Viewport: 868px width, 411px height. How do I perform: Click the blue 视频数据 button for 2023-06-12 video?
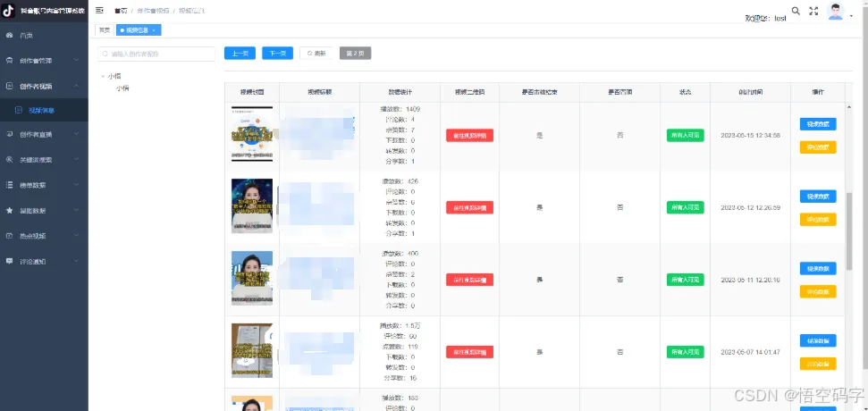tap(818, 197)
